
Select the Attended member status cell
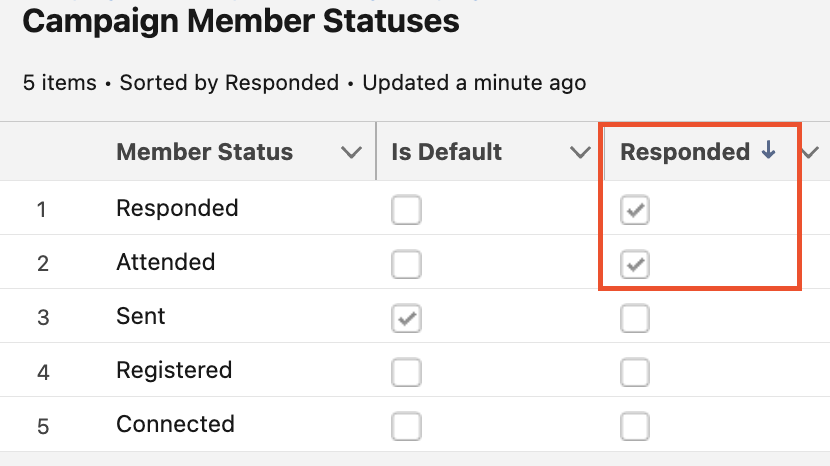pyautogui.click(x=166, y=262)
